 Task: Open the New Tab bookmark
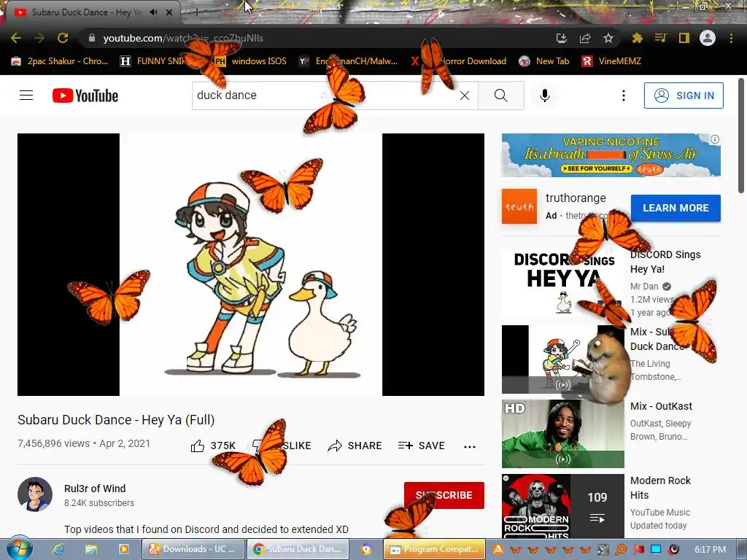[x=544, y=61]
